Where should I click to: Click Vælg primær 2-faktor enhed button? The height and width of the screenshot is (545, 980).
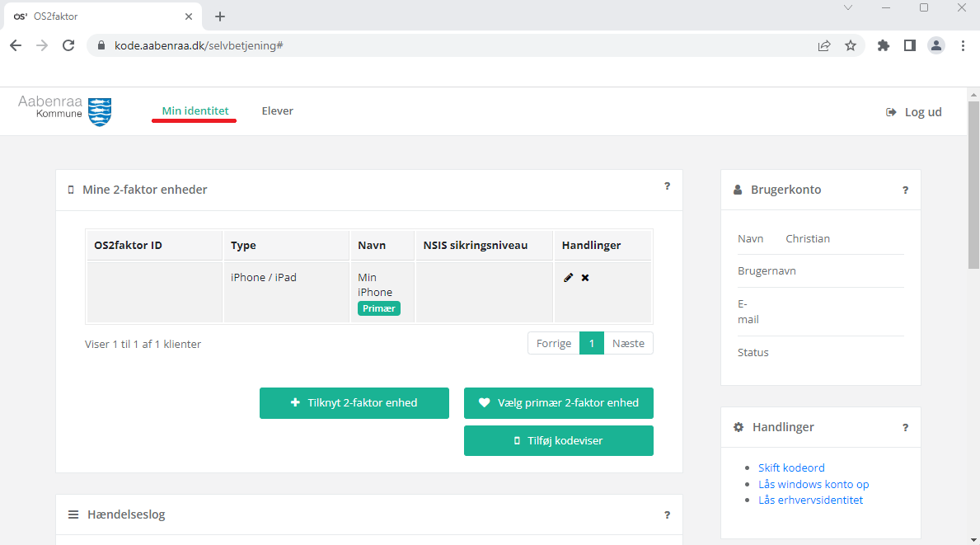coord(559,403)
